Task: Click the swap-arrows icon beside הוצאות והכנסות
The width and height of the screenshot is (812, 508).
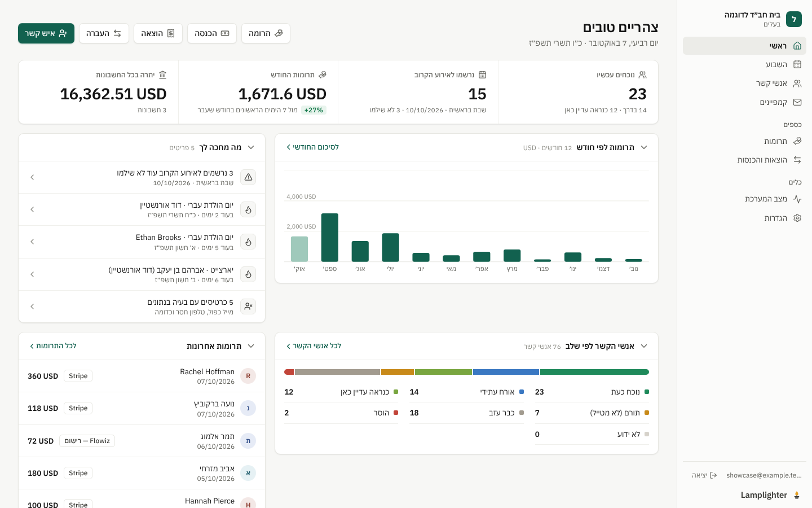Action: (x=797, y=160)
